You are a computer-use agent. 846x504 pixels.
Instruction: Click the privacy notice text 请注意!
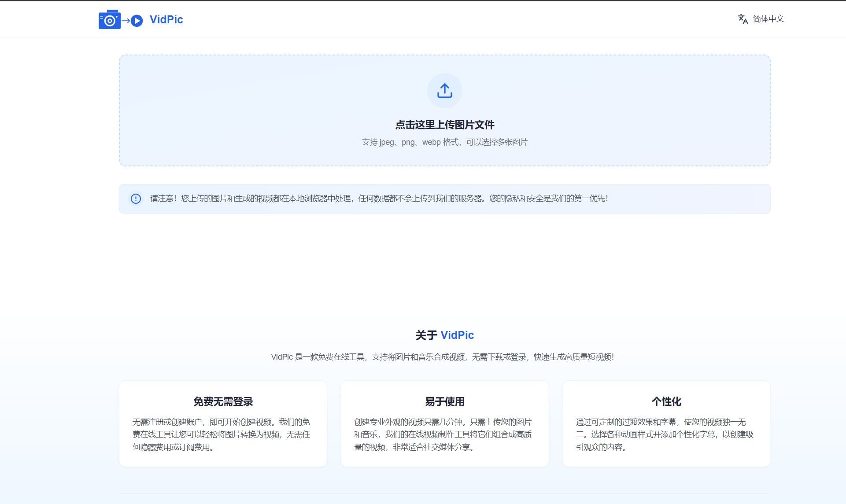tap(379, 199)
